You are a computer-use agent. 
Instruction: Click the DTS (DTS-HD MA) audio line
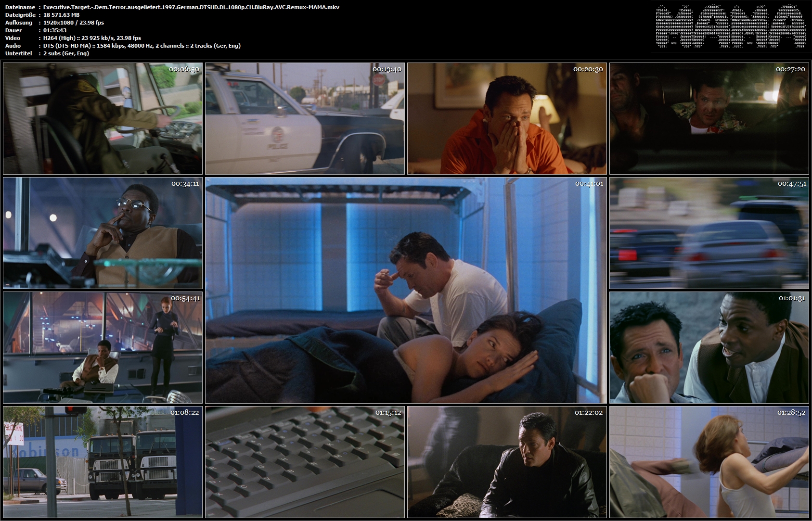tap(142, 46)
